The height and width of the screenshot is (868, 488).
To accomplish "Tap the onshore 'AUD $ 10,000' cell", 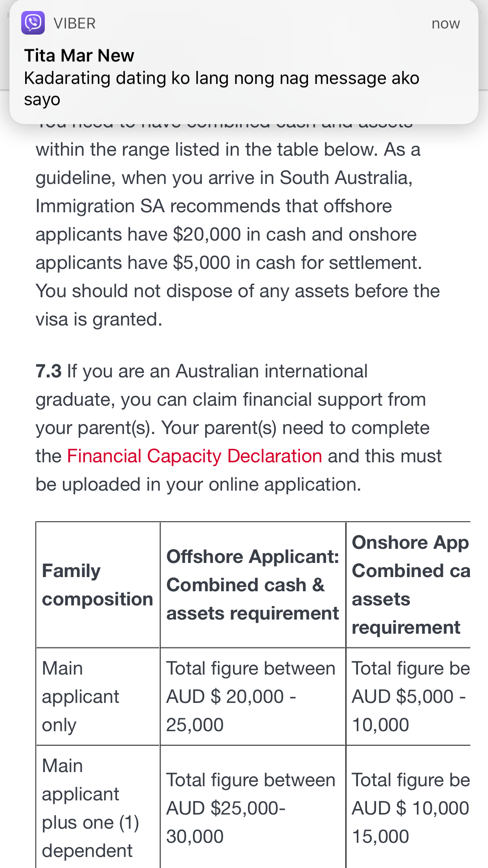I will pos(410,808).
